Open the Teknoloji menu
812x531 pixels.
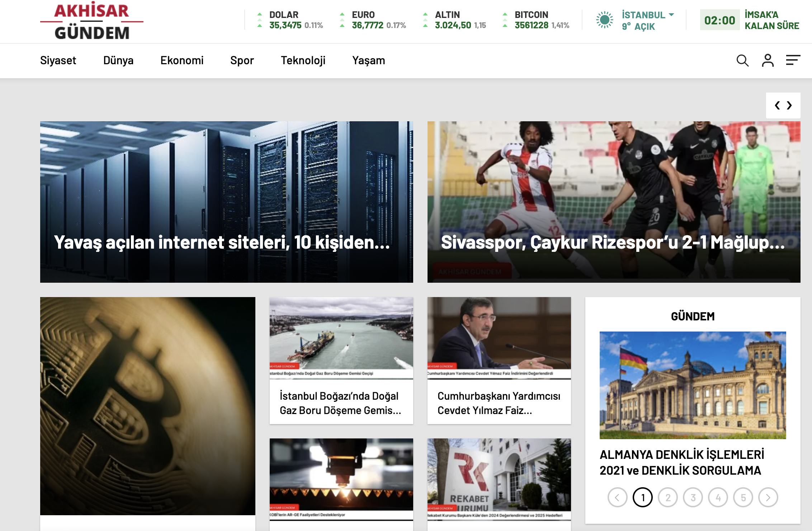[303, 60]
